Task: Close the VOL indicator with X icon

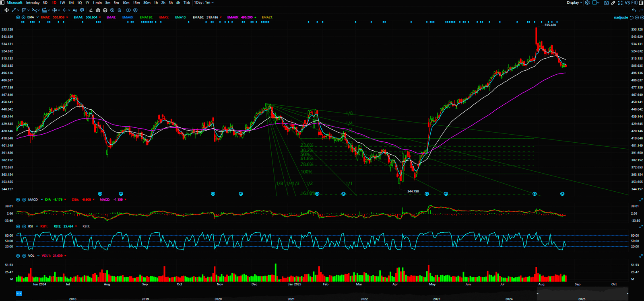Action: 24,256
